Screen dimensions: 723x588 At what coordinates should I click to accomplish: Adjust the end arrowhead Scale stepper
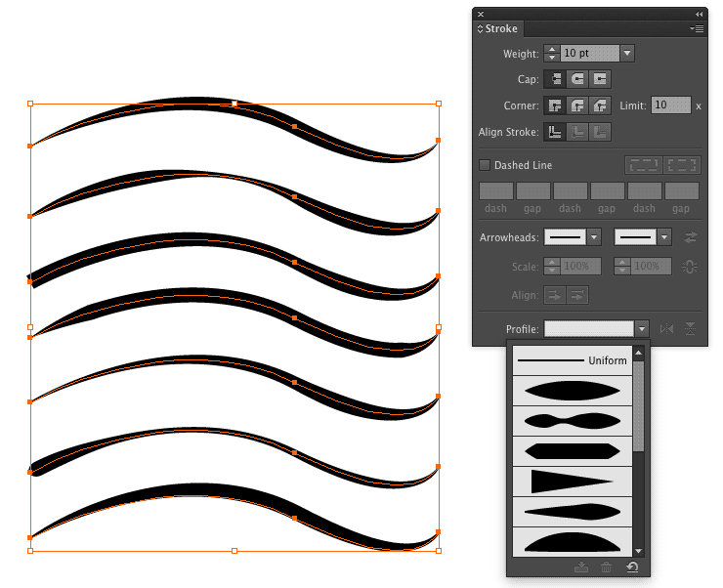coord(622,266)
